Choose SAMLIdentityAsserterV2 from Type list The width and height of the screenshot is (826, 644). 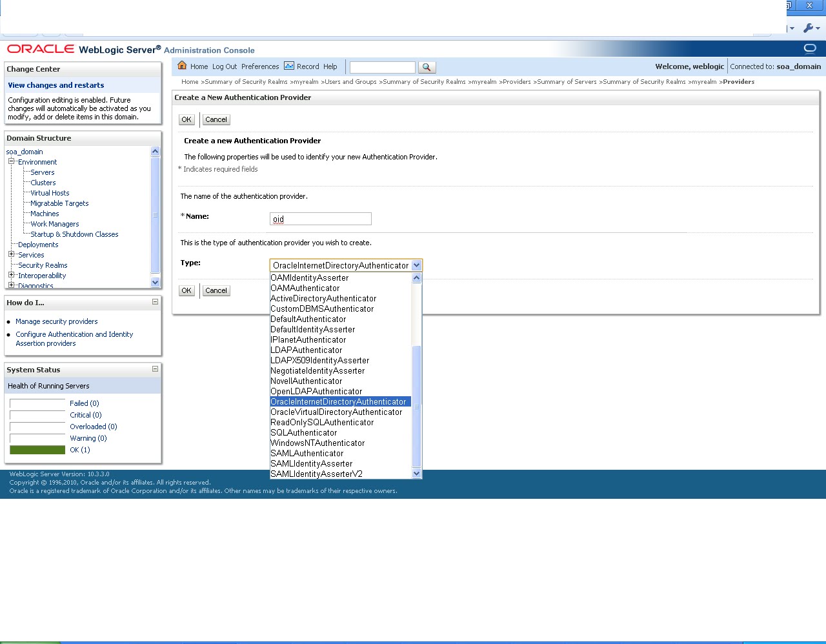[x=340, y=474]
